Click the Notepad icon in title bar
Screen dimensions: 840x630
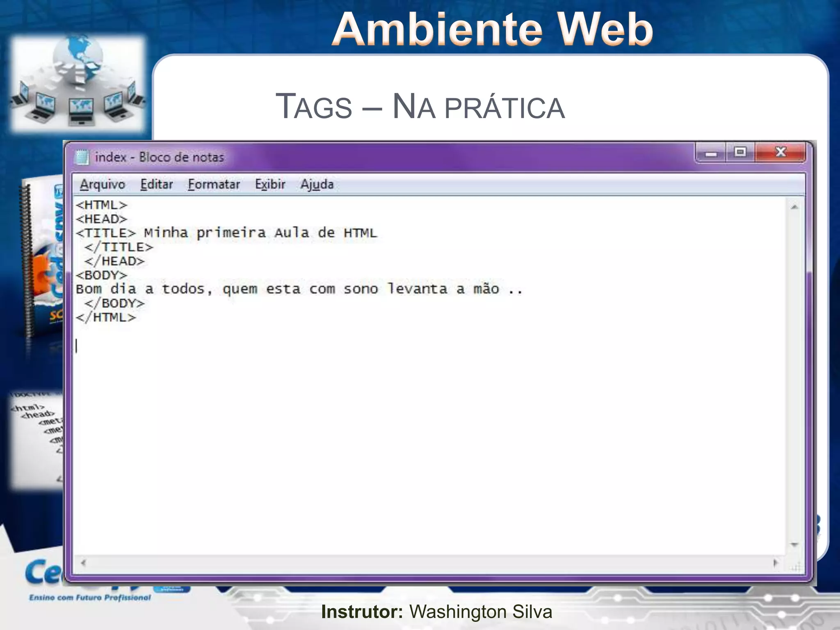point(82,157)
